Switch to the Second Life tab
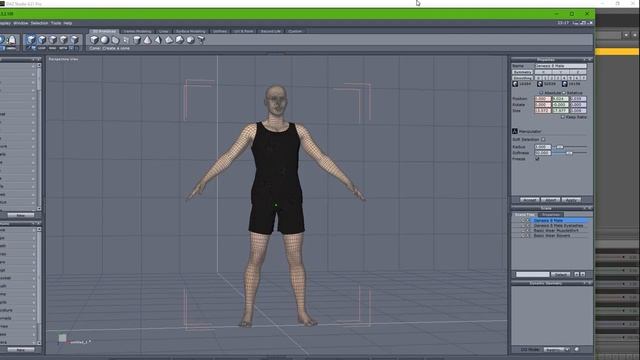640x360 pixels. [271, 31]
